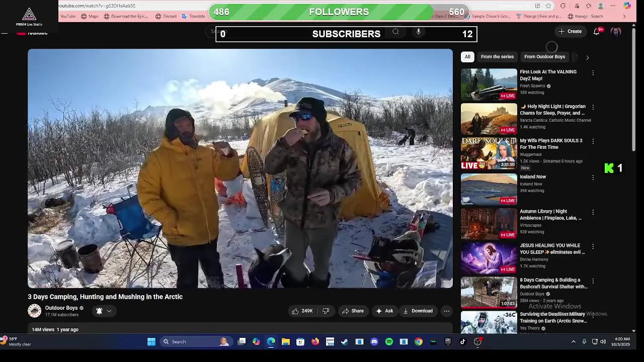Open Discord app from the taskbar

(374, 342)
